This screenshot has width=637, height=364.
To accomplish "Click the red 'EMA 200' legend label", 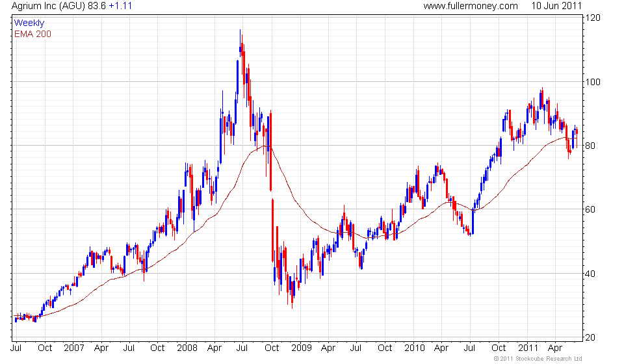I will click(x=33, y=34).
